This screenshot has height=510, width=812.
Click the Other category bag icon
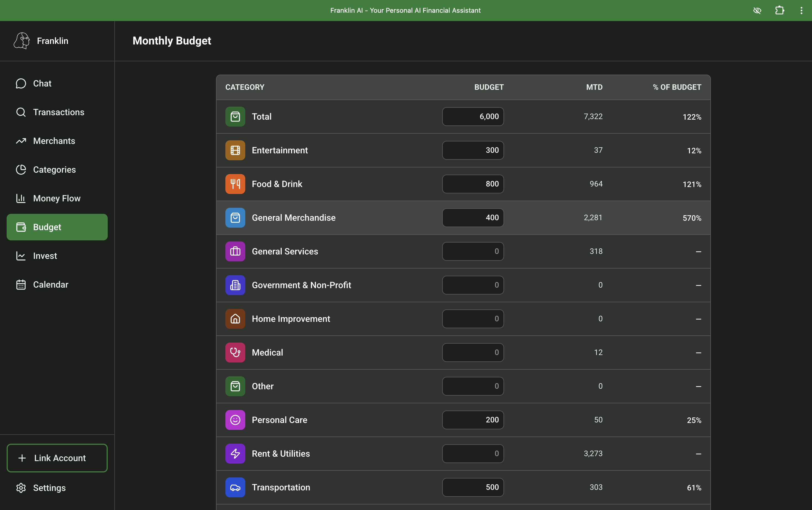[x=235, y=386]
